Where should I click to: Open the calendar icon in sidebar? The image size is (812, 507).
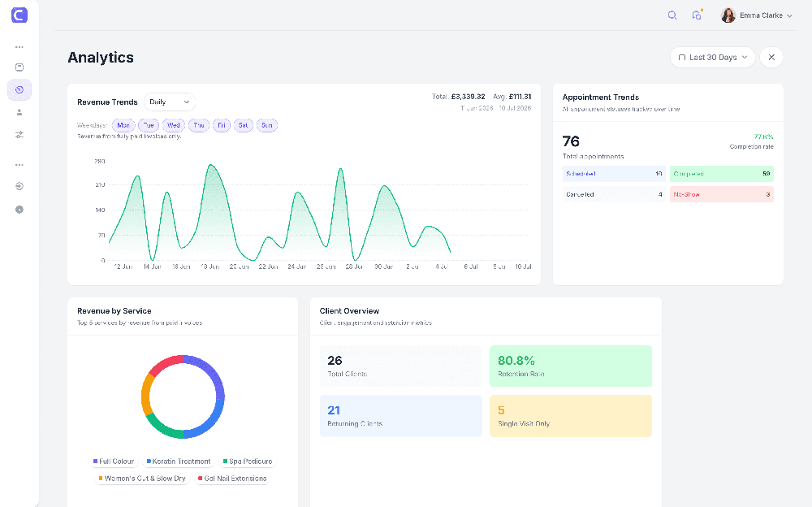[x=19, y=67]
